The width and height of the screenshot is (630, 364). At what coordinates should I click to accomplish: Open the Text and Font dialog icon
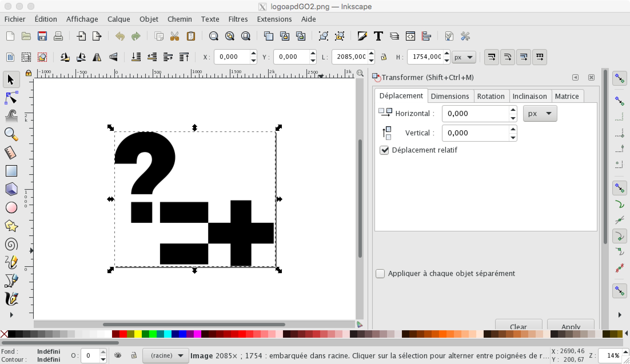(x=378, y=36)
